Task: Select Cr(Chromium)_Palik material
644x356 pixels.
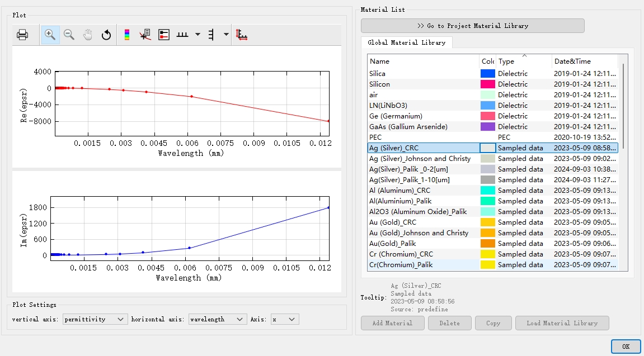Action: click(x=492, y=265)
